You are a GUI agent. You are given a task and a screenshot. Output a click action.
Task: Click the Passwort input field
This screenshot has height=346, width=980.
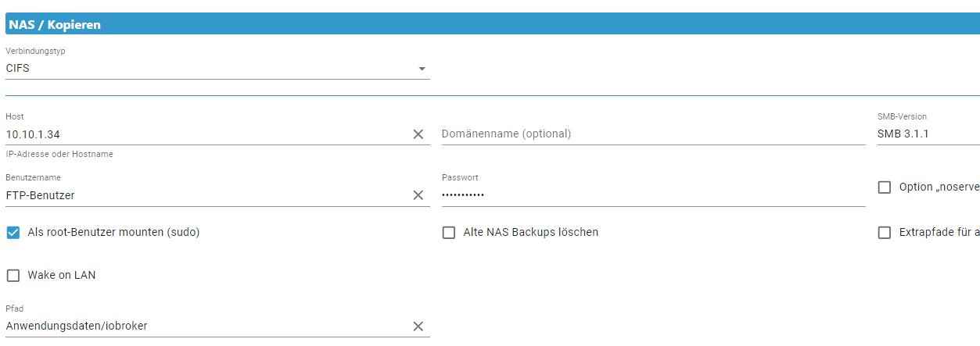(653, 195)
